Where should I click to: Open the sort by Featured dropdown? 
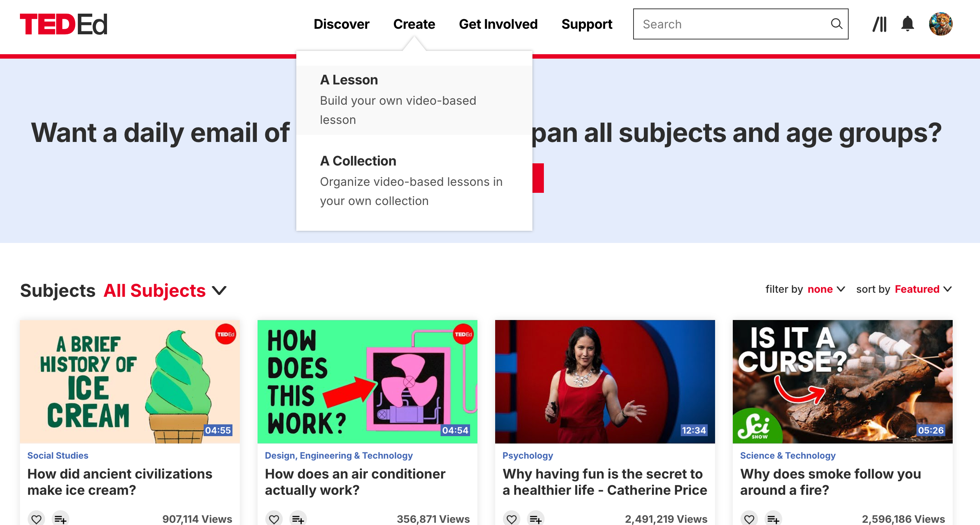[922, 289]
